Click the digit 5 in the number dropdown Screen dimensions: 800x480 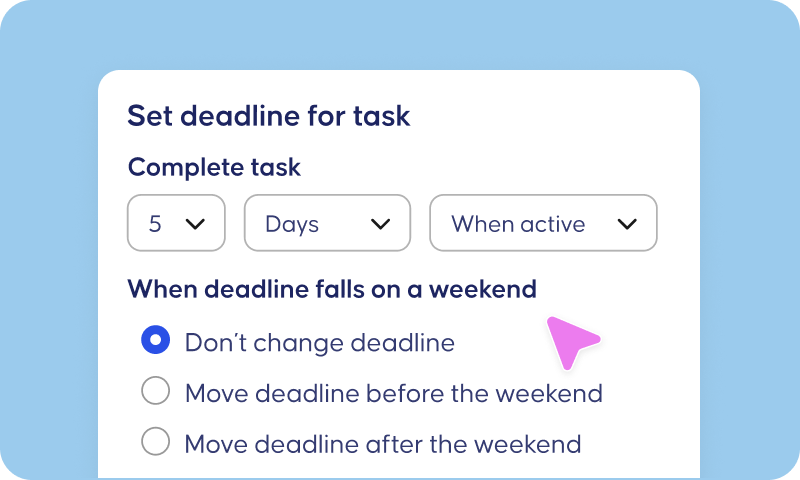[x=155, y=224]
